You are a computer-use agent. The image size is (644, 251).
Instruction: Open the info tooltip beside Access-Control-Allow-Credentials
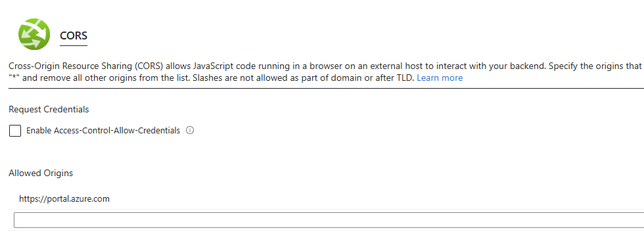pyautogui.click(x=190, y=131)
